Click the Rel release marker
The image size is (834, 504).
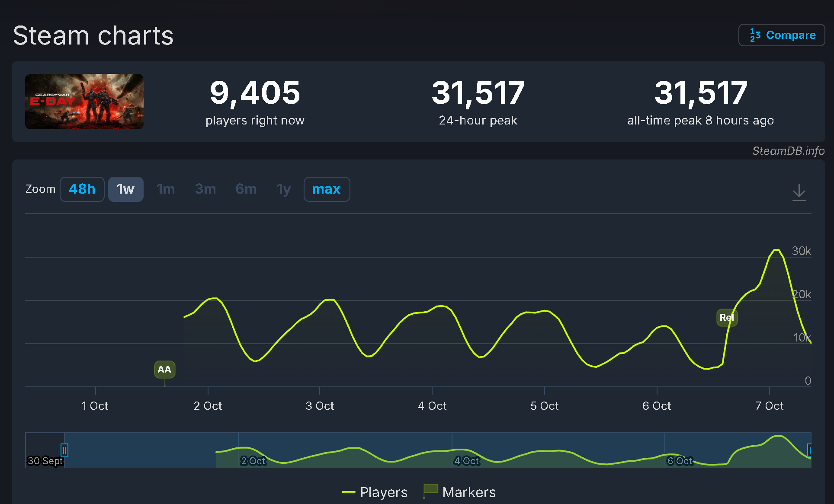coord(727,318)
